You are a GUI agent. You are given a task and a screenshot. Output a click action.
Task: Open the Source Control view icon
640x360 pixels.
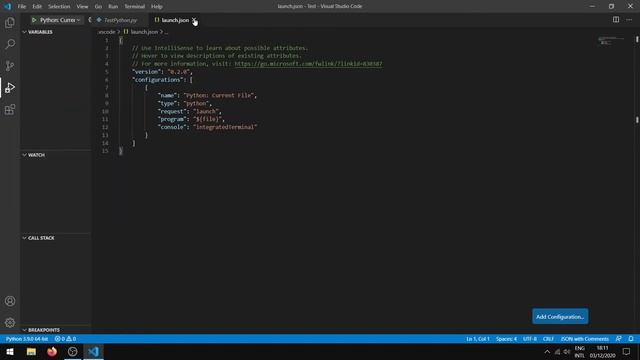[10, 66]
